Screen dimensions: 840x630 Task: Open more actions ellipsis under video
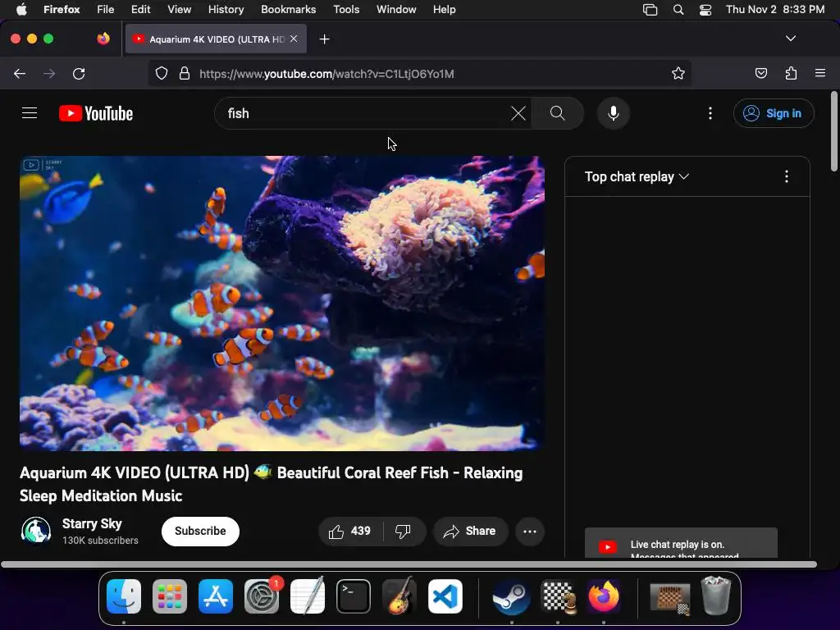pyautogui.click(x=530, y=531)
